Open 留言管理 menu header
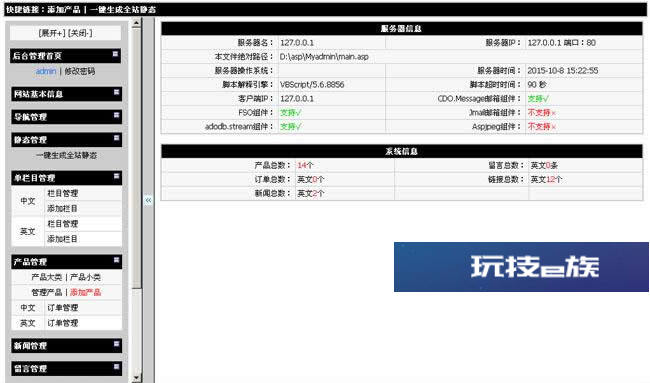 [x=66, y=368]
